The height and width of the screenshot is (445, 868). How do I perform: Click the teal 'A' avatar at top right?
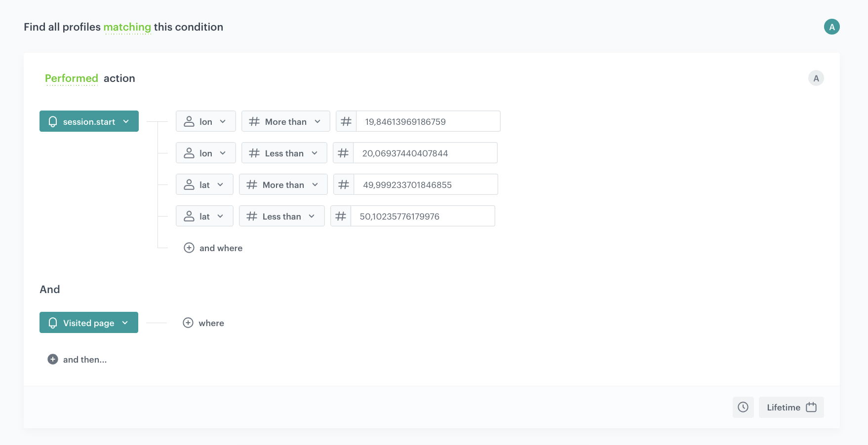[831, 27]
